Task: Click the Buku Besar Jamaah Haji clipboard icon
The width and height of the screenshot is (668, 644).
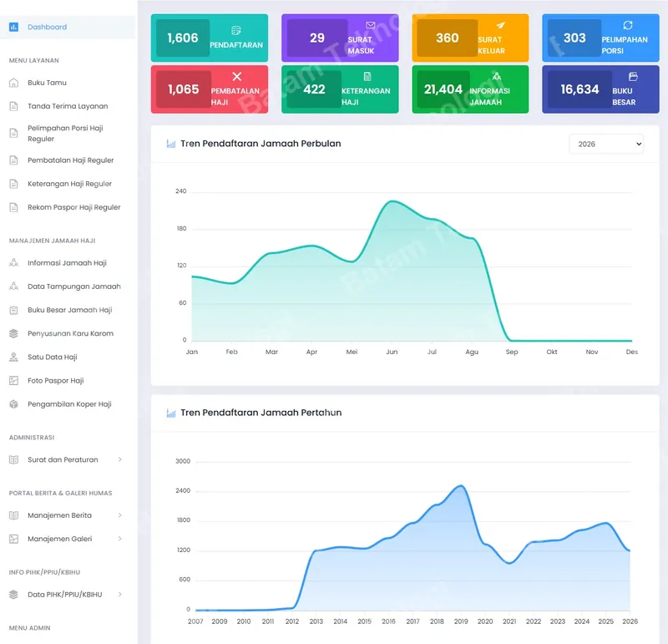Action: pos(13,310)
